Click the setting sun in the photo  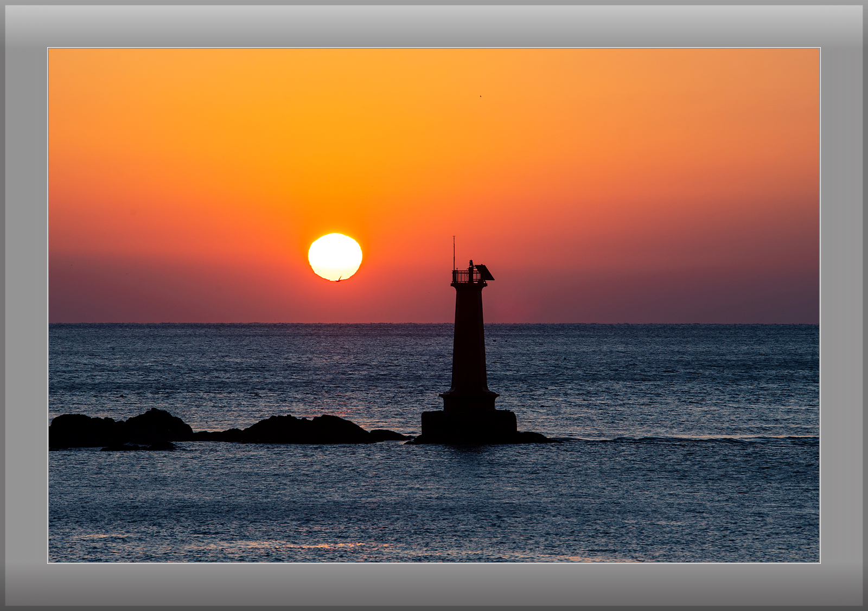pyautogui.click(x=335, y=257)
